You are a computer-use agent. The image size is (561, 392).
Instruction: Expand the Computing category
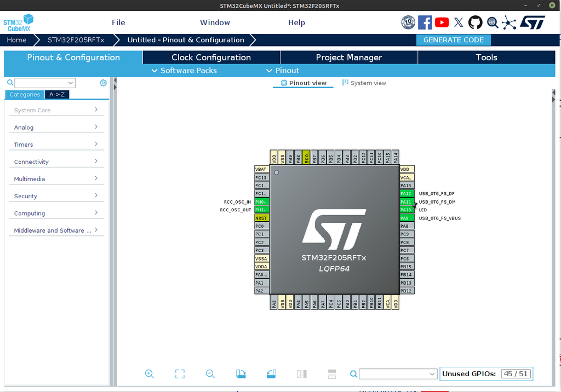pos(56,213)
